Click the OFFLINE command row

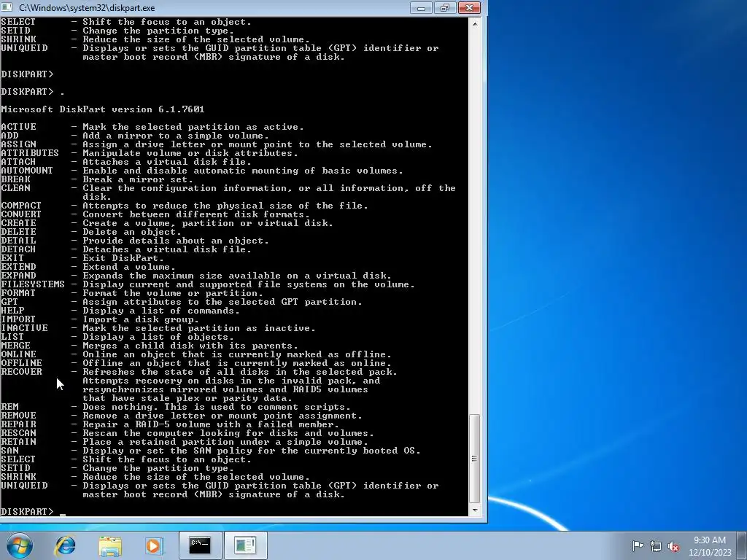[x=196, y=363]
